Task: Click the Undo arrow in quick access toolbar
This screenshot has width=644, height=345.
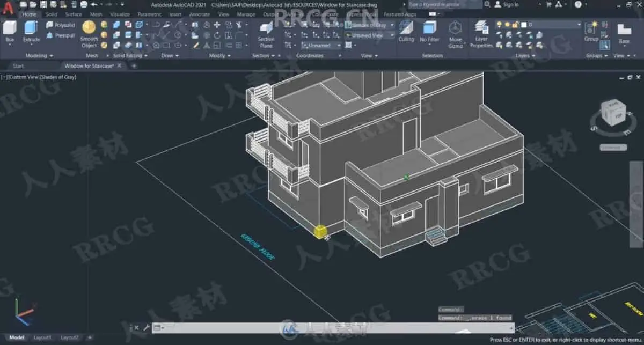Action: [93, 4]
